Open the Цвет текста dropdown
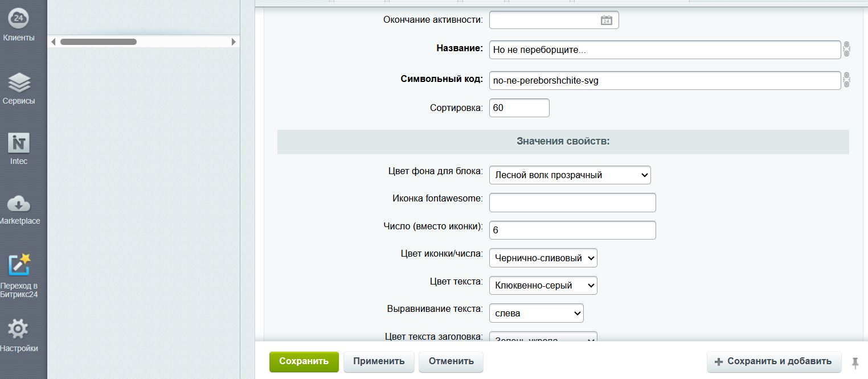Image resolution: width=868 pixels, height=379 pixels. [543, 286]
